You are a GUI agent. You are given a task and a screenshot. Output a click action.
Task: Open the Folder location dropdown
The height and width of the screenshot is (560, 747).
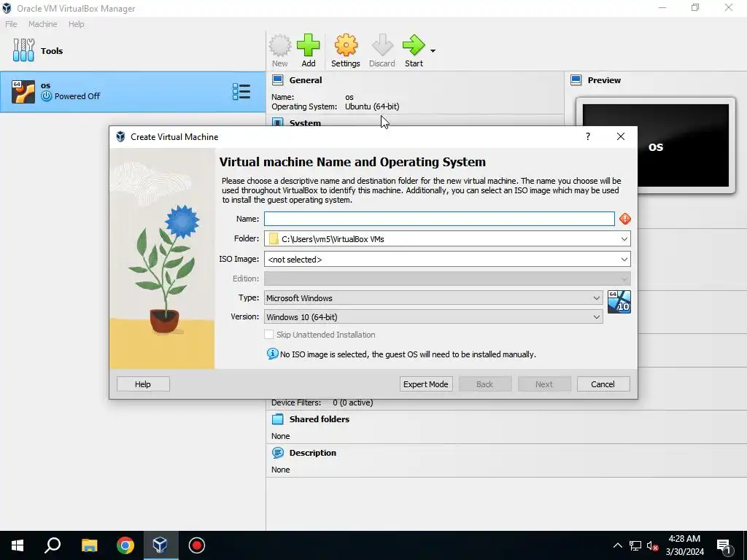624,239
